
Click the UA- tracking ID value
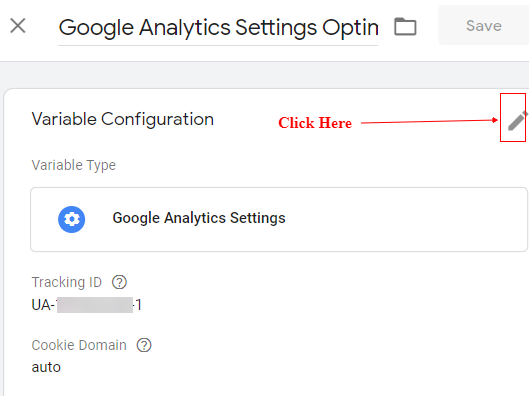click(x=86, y=305)
